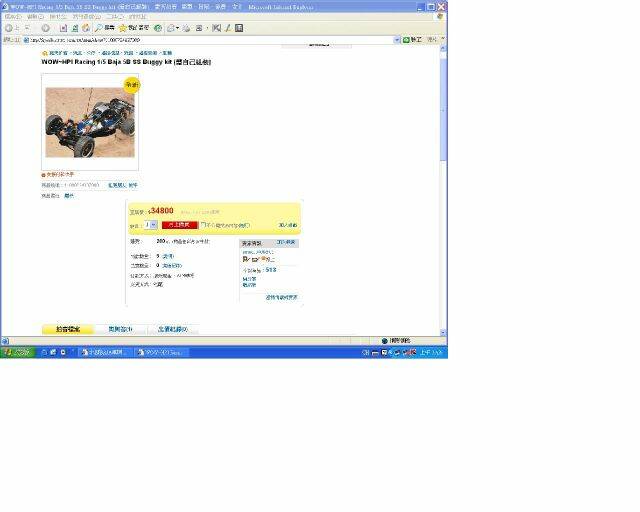Click the home icon in the breadcrumb trail

tap(44, 53)
